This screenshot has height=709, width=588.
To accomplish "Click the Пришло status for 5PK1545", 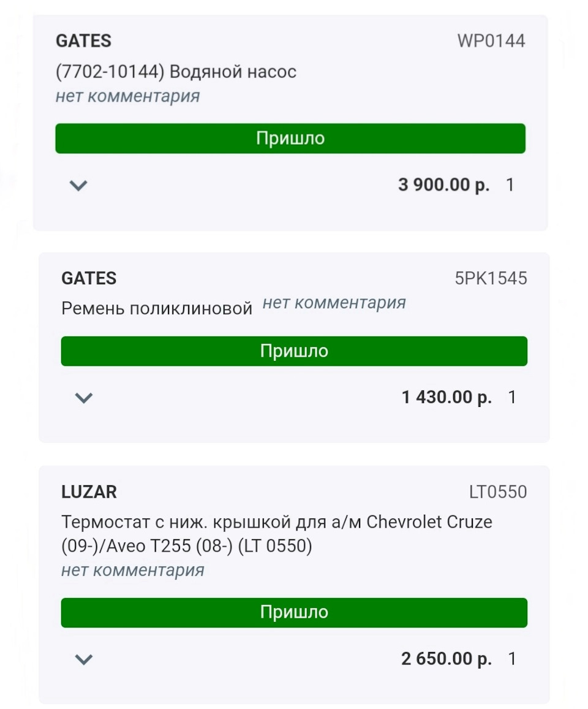I will [294, 351].
